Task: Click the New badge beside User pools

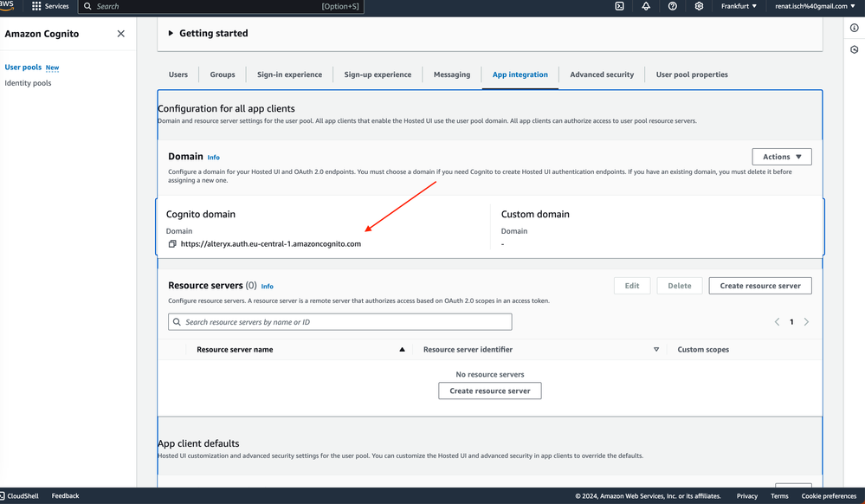Action: (53, 68)
